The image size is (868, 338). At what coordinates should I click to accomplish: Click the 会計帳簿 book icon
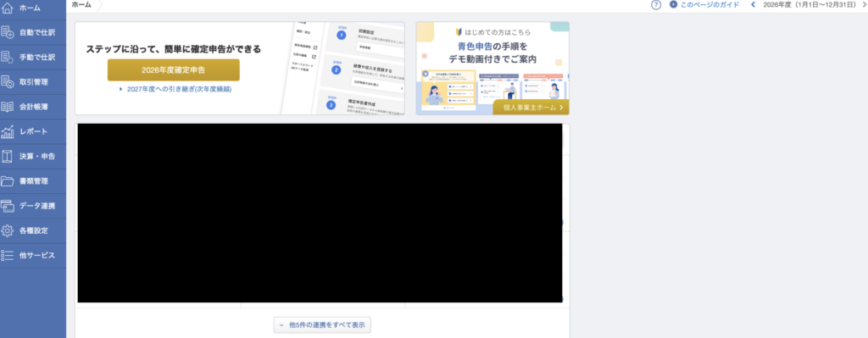pyautogui.click(x=7, y=107)
